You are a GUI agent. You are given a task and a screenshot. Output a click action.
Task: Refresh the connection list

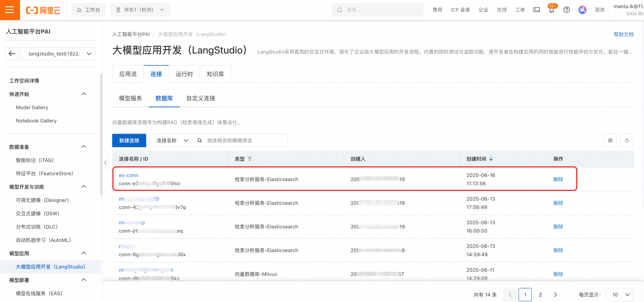627,140
